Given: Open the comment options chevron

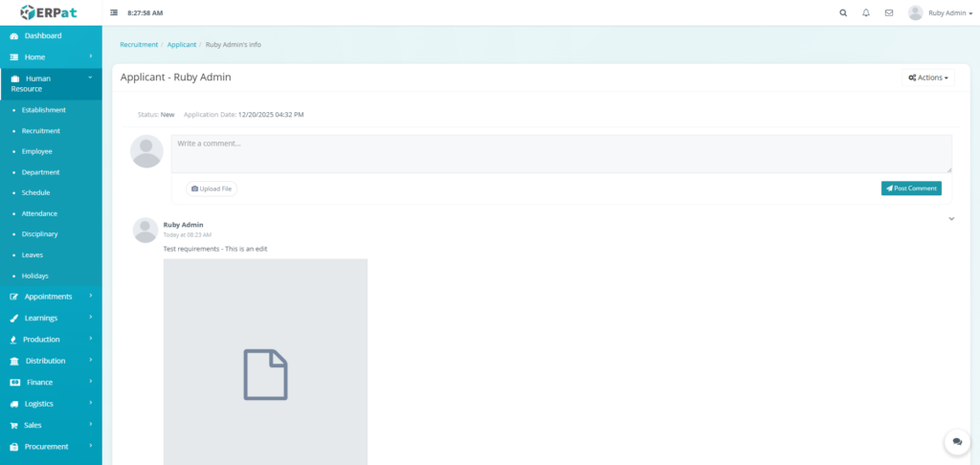Looking at the screenshot, I should 951,219.
